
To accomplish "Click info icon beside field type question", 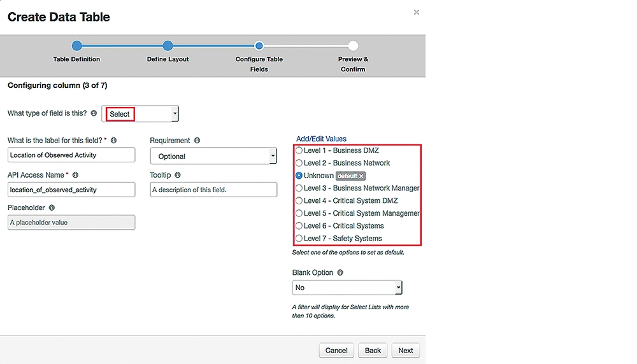I will [94, 113].
